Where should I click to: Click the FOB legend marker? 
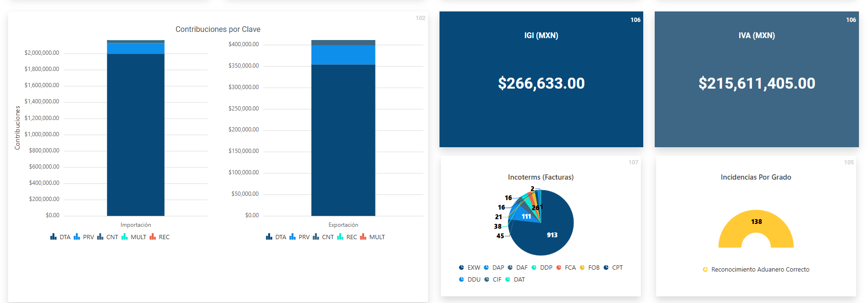tap(582, 268)
